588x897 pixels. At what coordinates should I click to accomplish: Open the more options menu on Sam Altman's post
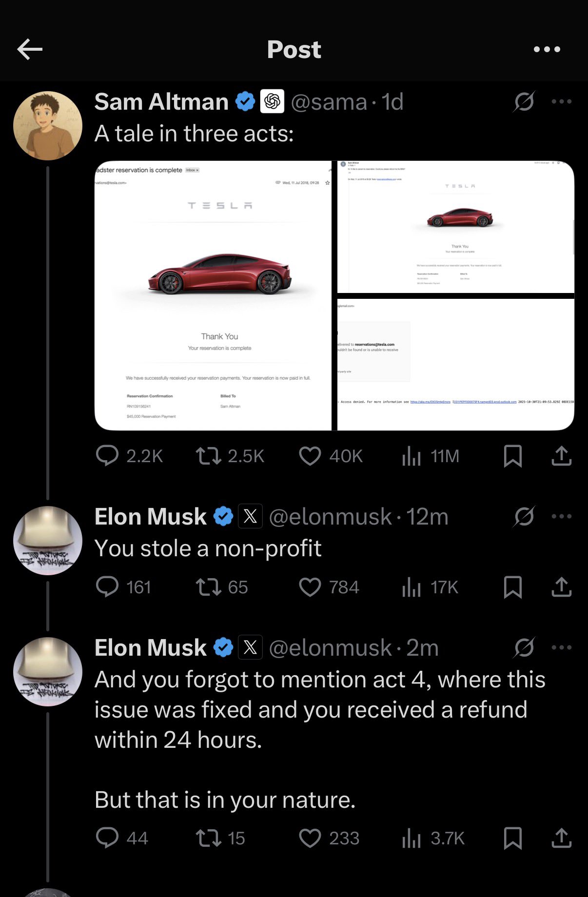coord(561,101)
